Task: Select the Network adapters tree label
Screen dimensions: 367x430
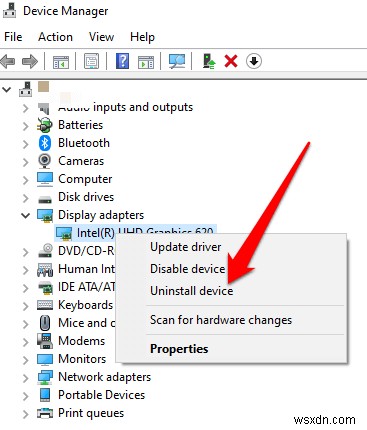Action: click(x=104, y=377)
